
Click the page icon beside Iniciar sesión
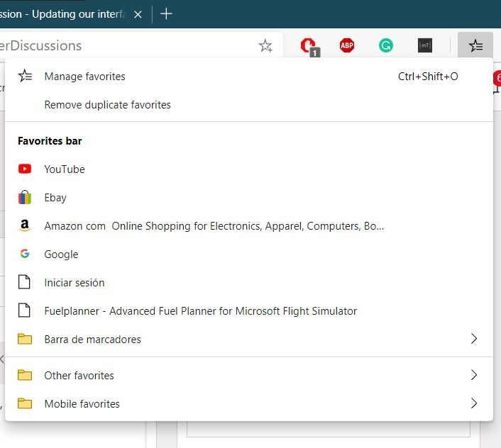pyautogui.click(x=24, y=282)
